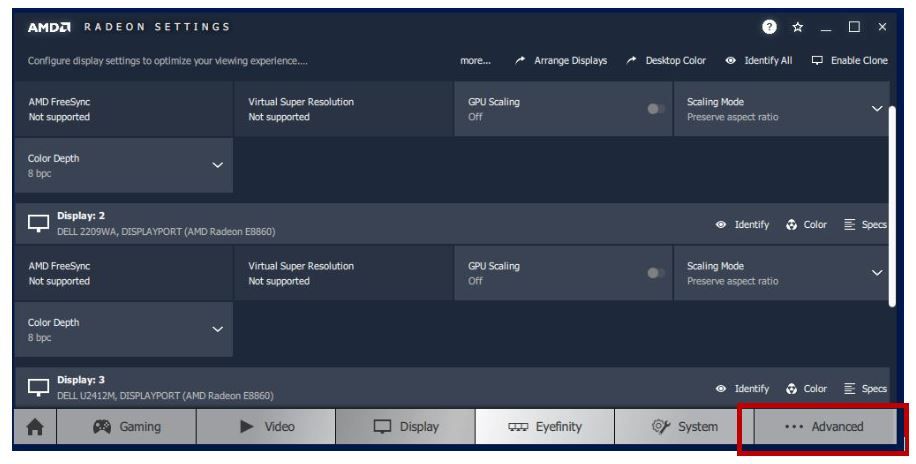Open the Eyefinity tab
The image size is (916, 464).
(545, 427)
